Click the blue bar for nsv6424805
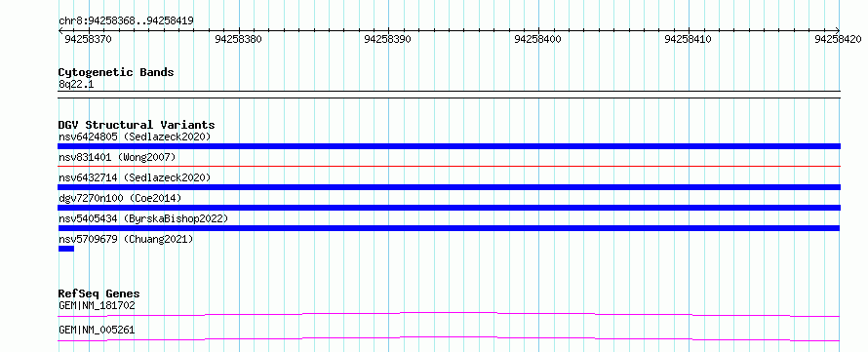This screenshot has height=352, width=868. pos(449,146)
